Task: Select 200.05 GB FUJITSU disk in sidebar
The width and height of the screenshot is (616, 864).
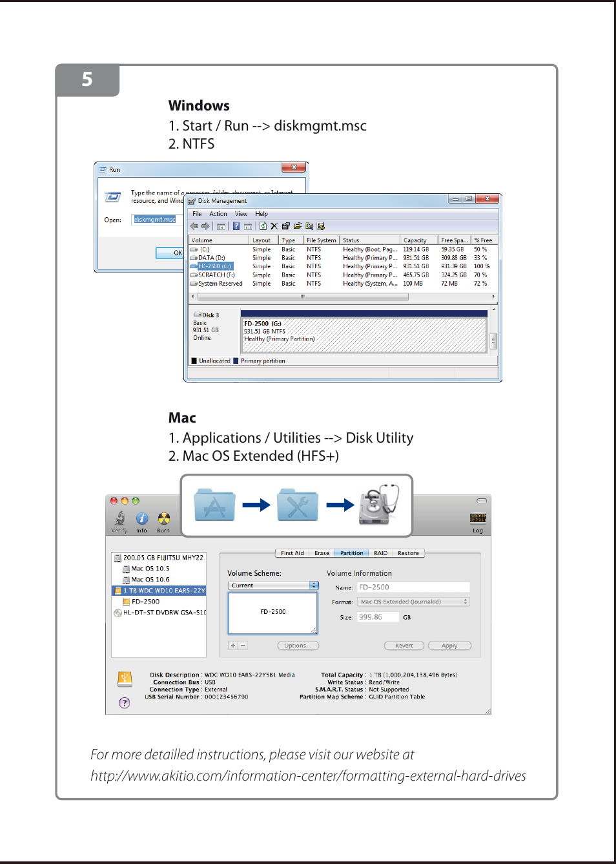Action: coord(159,558)
